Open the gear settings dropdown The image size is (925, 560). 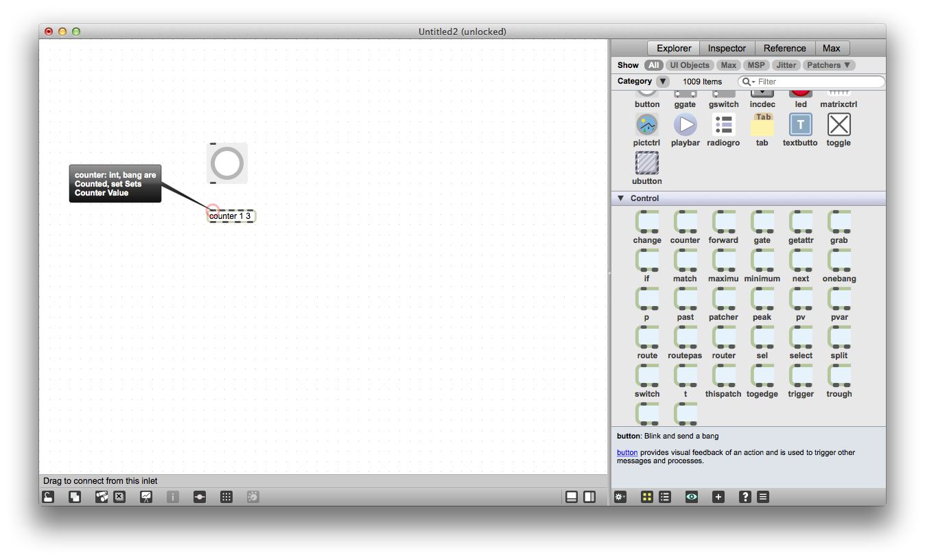click(x=620, y=497)
